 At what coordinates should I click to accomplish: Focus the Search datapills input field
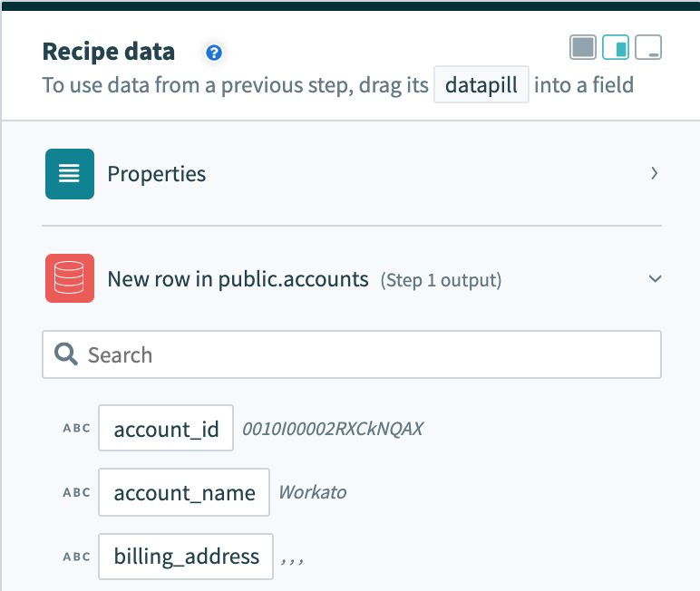point(363,354)
